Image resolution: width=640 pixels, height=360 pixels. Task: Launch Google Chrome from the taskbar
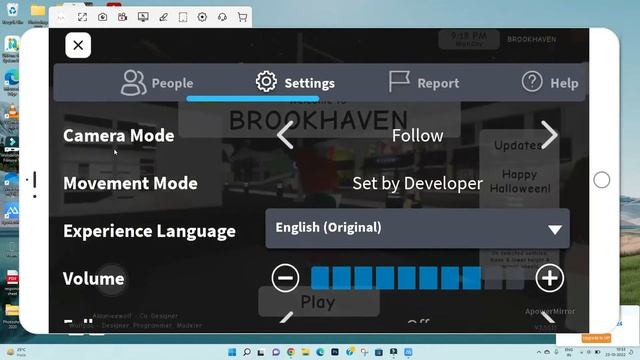pyautogui.click(x=291, y=352)
